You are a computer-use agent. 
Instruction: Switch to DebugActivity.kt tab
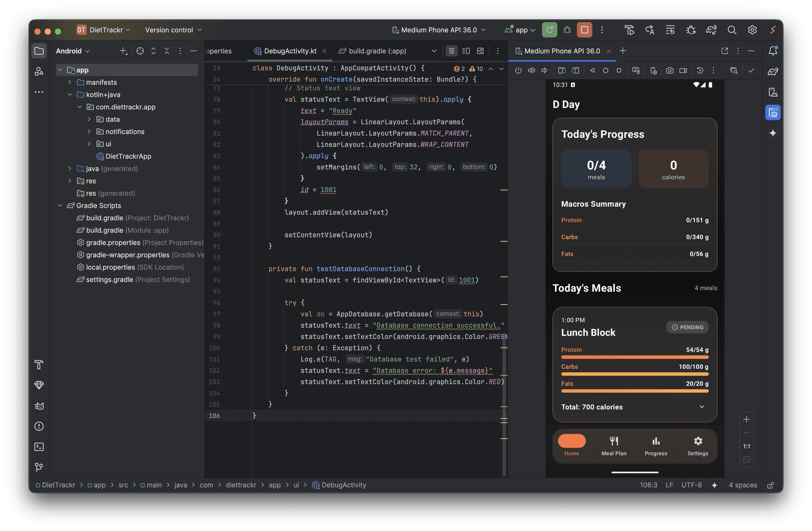[x=290, y=51]
